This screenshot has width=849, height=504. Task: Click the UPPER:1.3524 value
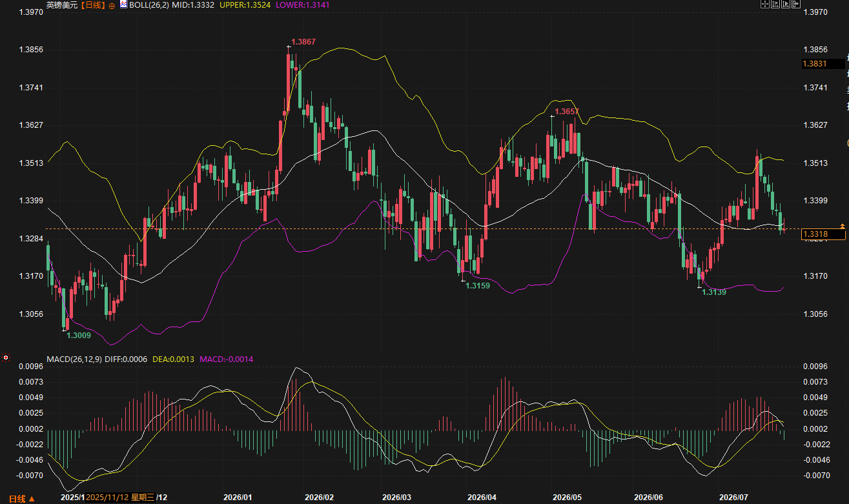tap(245, 5)
